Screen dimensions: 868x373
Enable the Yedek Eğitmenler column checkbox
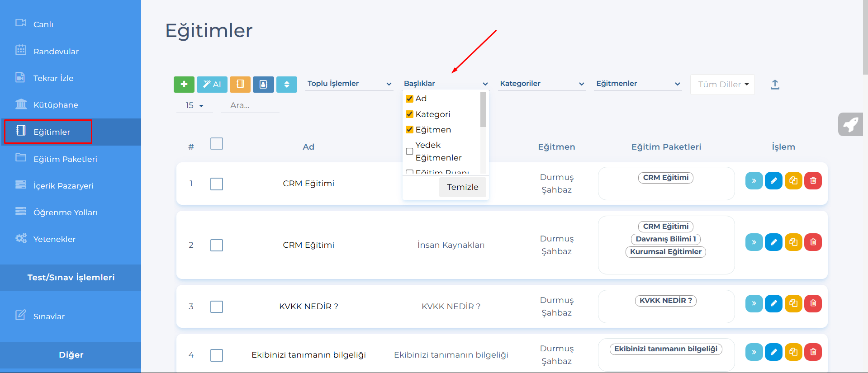click(410, 151)
